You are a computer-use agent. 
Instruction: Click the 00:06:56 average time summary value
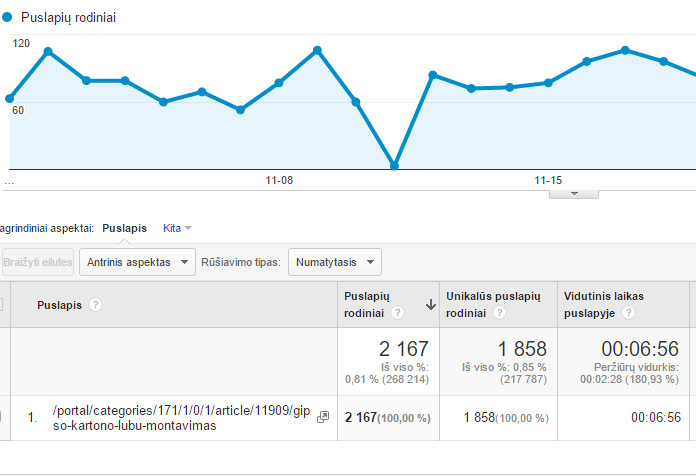[640, 349]
